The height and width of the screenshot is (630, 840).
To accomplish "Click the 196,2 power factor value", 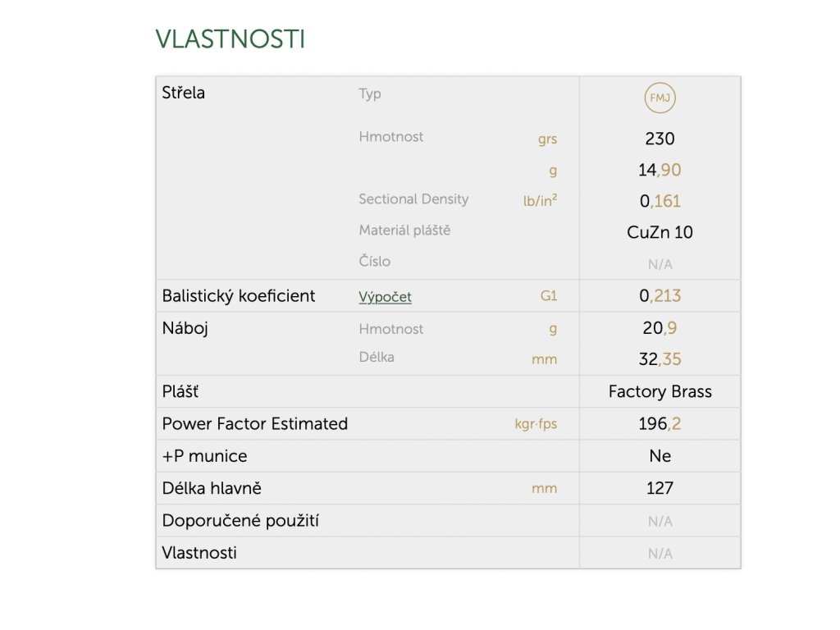I will click(x=660, y=424).
